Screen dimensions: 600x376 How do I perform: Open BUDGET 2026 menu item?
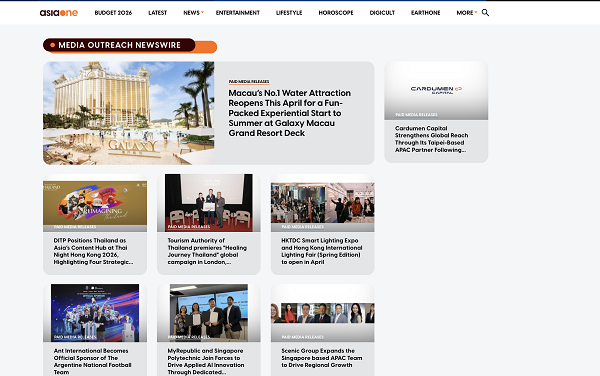point(113,13)
